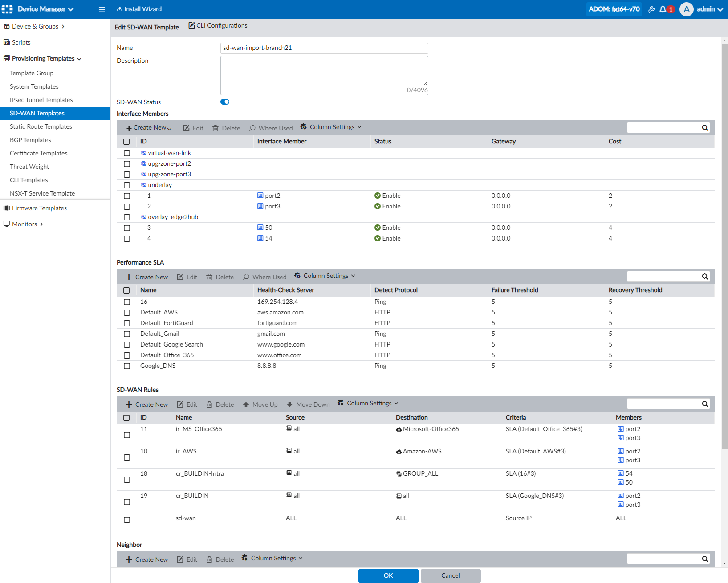
Task: Disable the SD-WAN Status toggle
Action: [224, 102]
